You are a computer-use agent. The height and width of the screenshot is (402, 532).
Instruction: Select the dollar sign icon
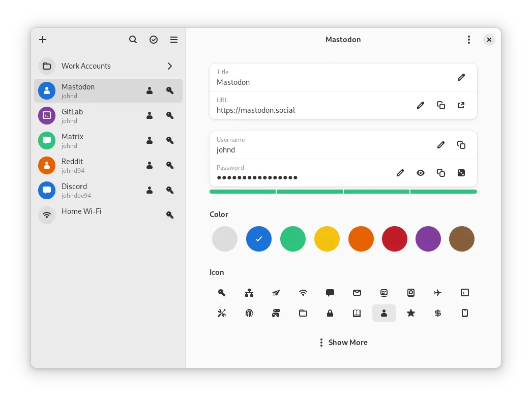(437, 313)
